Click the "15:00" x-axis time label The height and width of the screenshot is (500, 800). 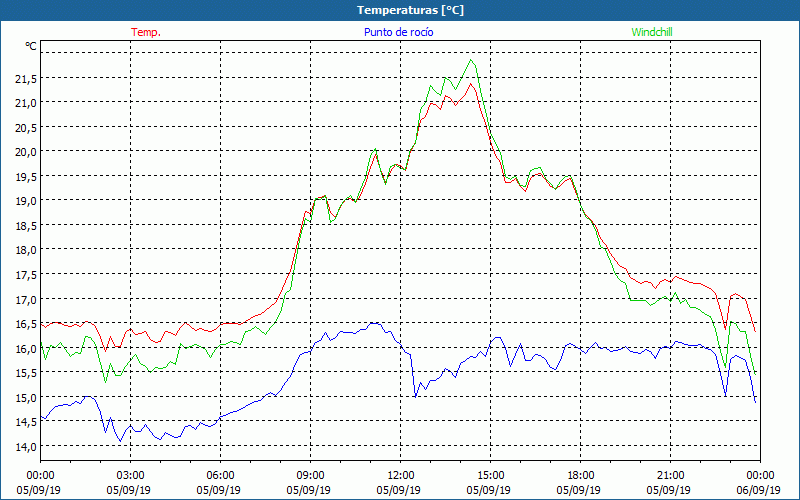pyautogui.click(x=490, y=476)
